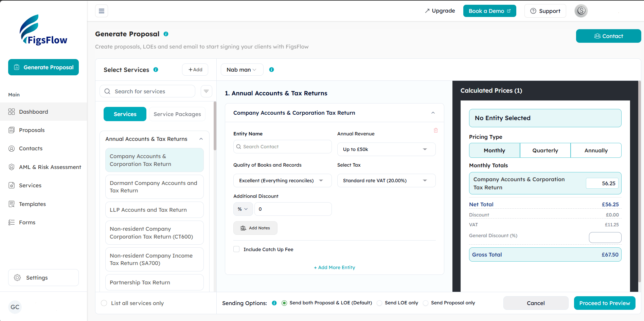Click the FigsFlow logo
This screenshot has height=321, width=644.
[43, 30]
